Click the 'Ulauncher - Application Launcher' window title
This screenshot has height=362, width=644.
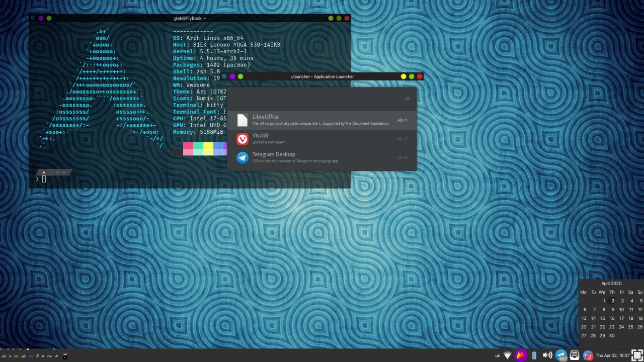pos(322,76)
